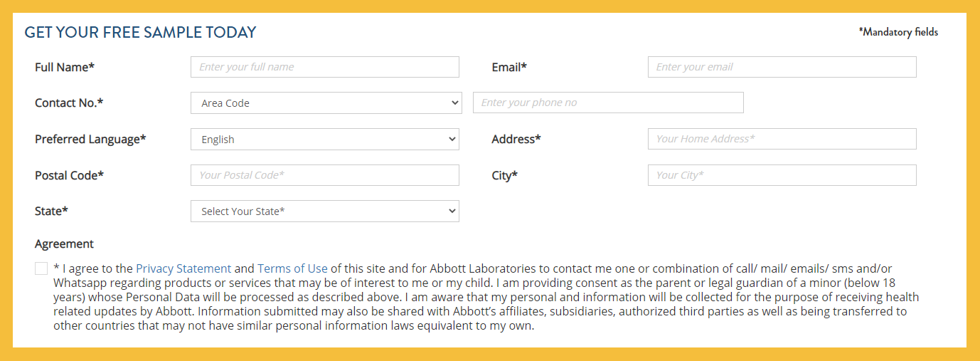Focus the Email text box
The width and height of the screenshot is (980, 361).
(782, 67)
